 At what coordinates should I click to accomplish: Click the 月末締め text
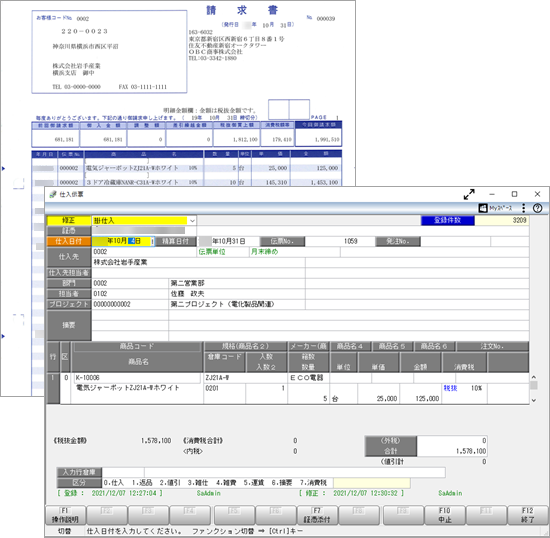point(264,252)
